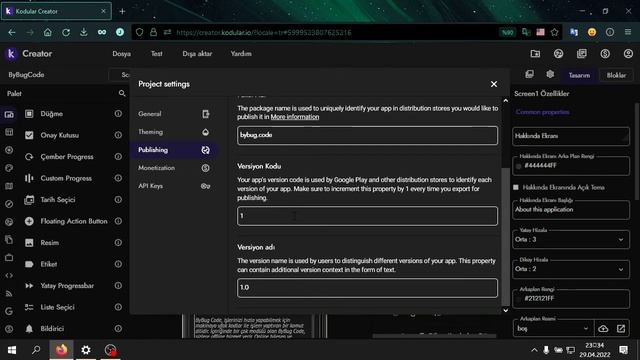Show info for Resim component
The width and height of the screenshot is (640, 360).
click(118, 243)
